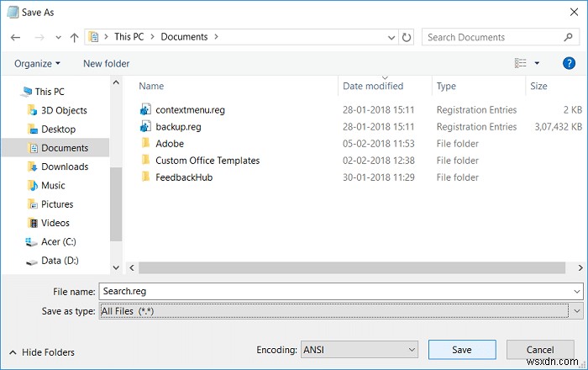Open Downloads in the sidebar
This screenshot has height=370, width=588.
click(x=65, y=166)
